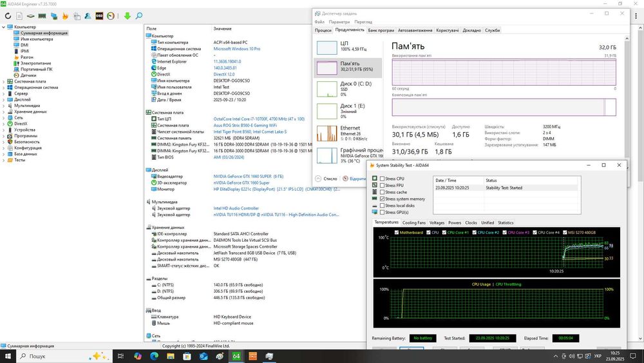
Task: Switch to Процеси tab in Task Manager
Action: 323,30
